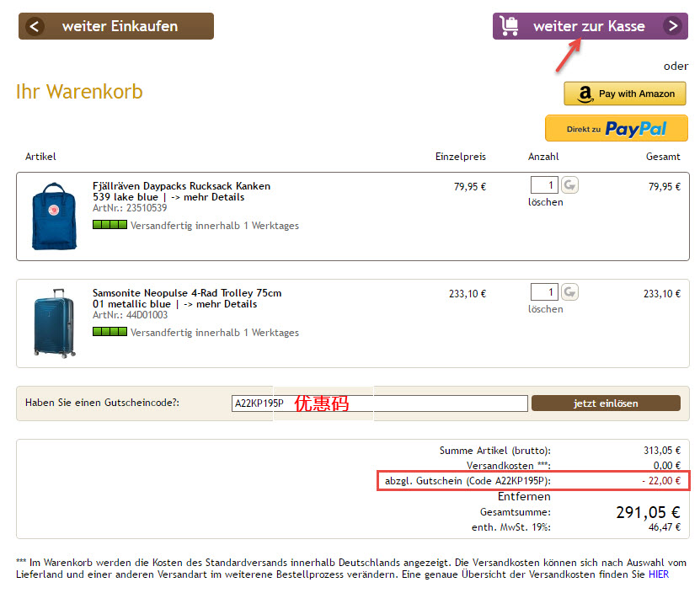Delete the Kanken backpack via löschen
The width and height of the screenshot is (700, 593).
[545, 202]
